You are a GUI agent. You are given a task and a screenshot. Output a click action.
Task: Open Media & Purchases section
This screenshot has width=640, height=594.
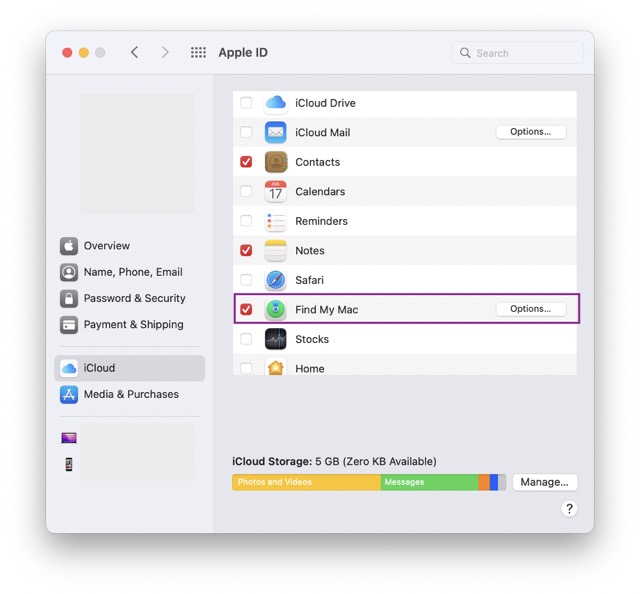tap(129, 394)
